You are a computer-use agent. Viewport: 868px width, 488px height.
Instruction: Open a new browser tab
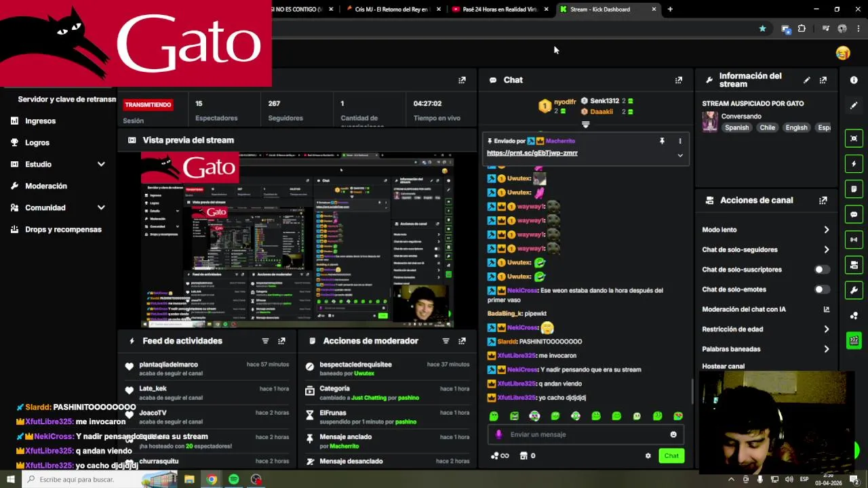(670, 9)
